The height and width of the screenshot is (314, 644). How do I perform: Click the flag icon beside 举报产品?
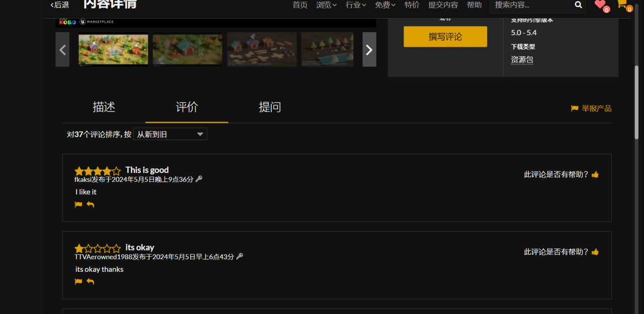point(575,109)
